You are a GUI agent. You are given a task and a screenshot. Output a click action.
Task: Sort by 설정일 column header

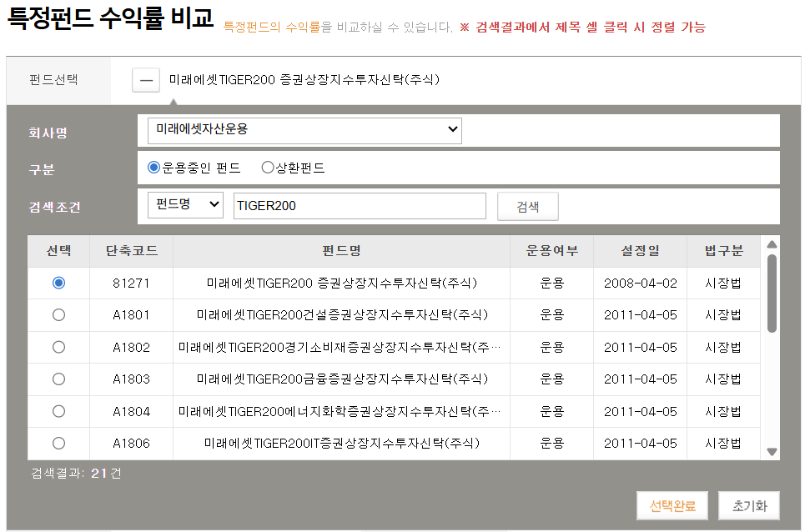click(x=640, y=251)
